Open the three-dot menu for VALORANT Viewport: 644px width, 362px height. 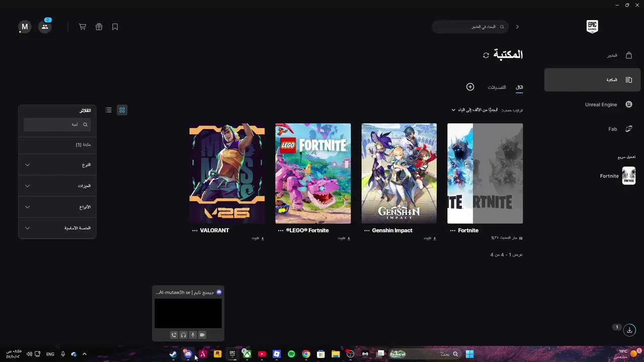pos(195,230)
